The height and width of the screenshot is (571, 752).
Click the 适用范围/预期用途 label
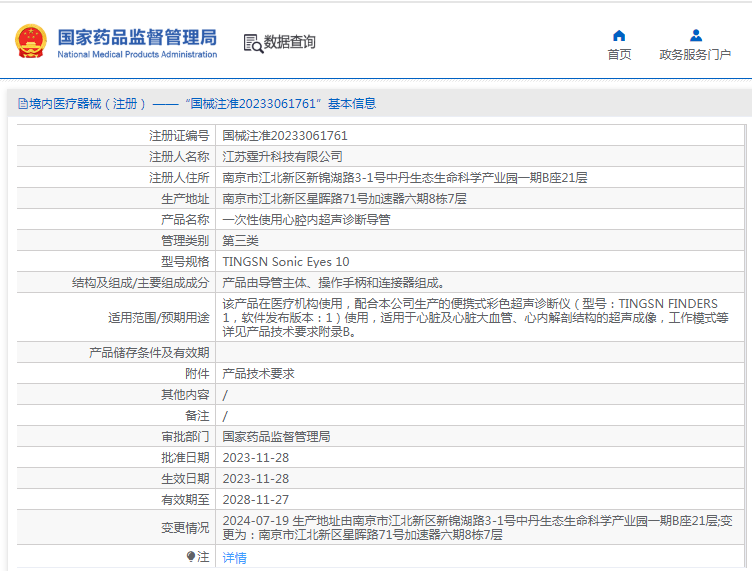click(x=159, y=317)
